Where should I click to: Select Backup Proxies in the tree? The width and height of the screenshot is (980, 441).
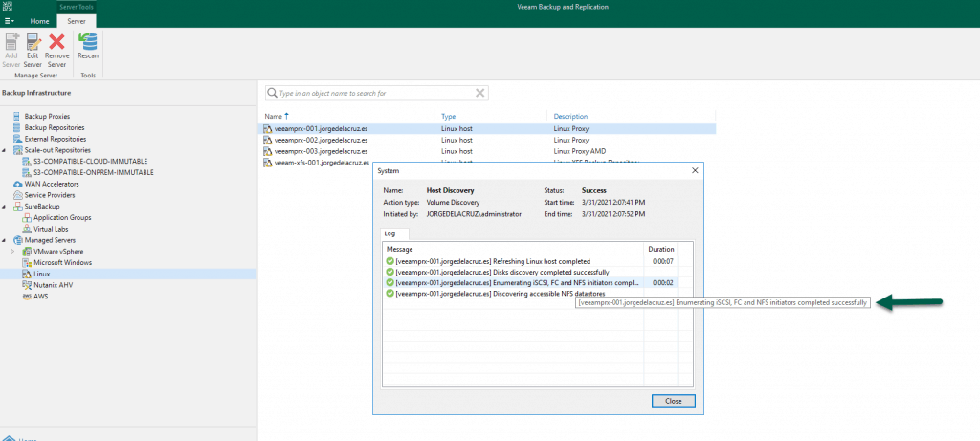point(47,116)
